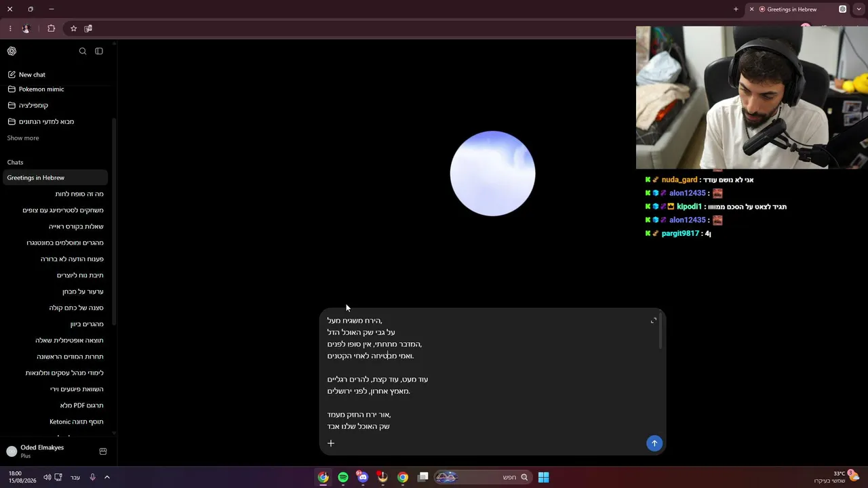Screen dimensions: 868x488
Task: Show hidden system tray icons
Action: [x=107, y=477]
